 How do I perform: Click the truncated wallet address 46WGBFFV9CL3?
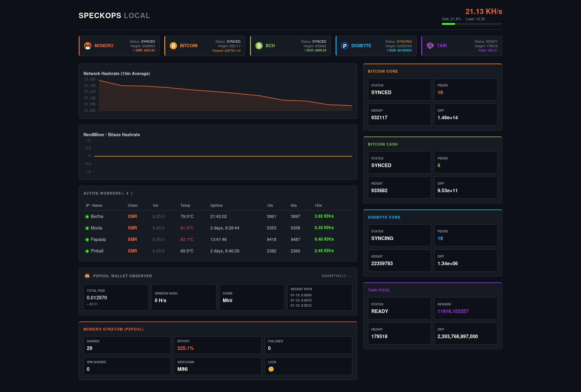click(x=336, y=276)
